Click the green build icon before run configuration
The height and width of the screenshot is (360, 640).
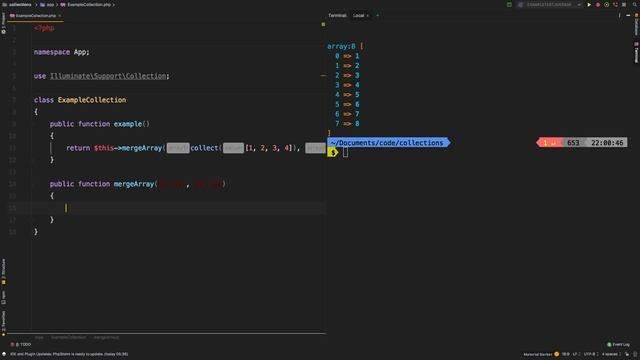(x=509, y=5)
